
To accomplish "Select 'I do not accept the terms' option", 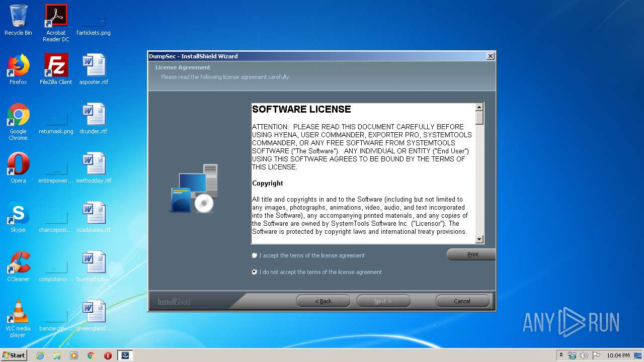I will [255, 272].
